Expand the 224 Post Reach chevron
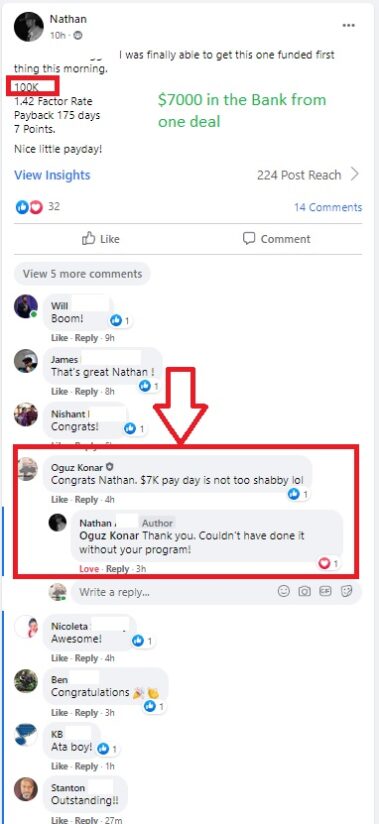Screen dimensions: 379x824 point(355,174)
